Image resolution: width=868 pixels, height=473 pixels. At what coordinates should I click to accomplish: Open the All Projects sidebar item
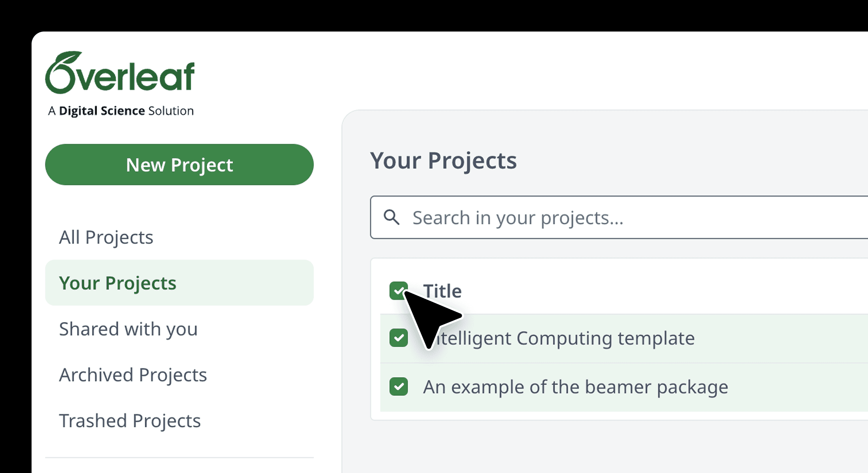coord(106,237)
